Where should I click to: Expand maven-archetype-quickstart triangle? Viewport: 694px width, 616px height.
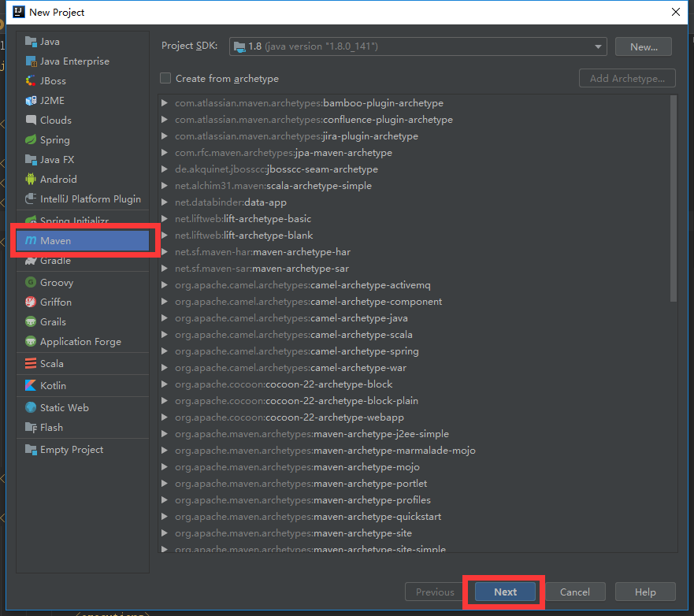(x=164, y=517)
